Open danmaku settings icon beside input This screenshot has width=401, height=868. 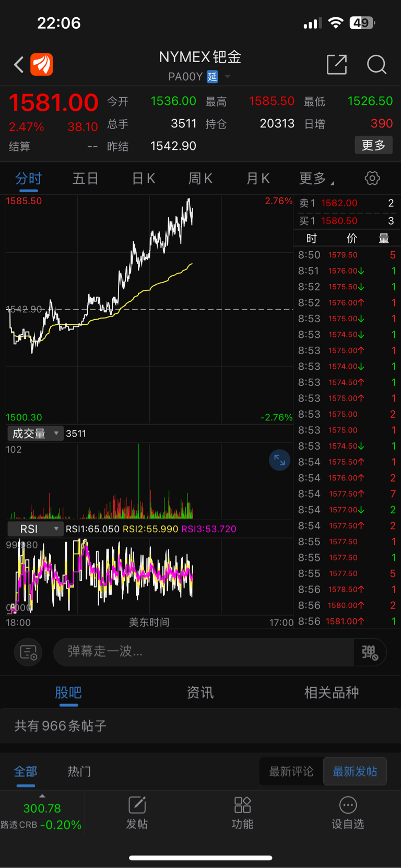pyautogui.click(x=28, y=652)
